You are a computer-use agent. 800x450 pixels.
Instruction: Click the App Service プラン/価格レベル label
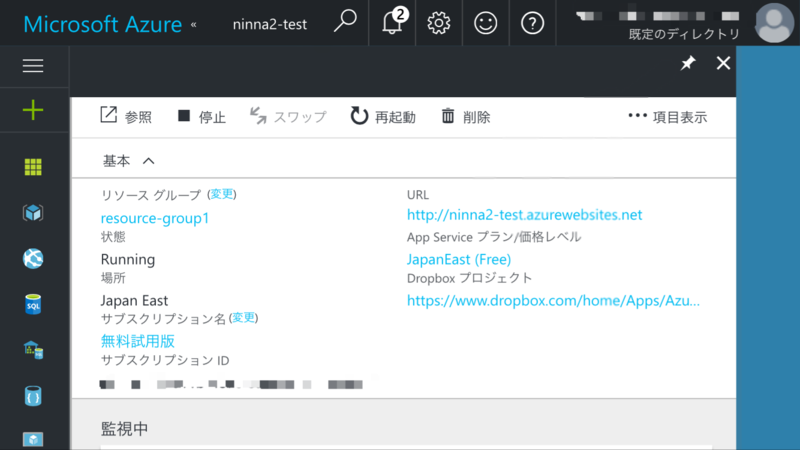pyautogui.click(x=494, y=237)
